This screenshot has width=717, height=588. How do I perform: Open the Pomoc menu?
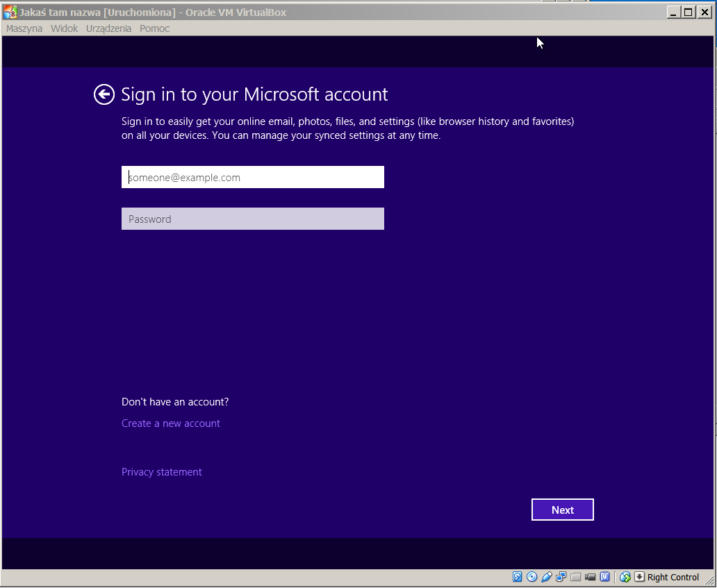(154, 28)
